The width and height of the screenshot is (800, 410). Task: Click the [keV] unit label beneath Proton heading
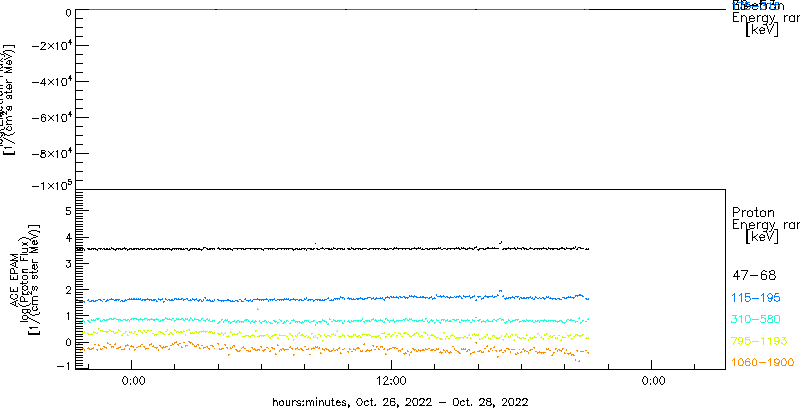click(762, 237)
